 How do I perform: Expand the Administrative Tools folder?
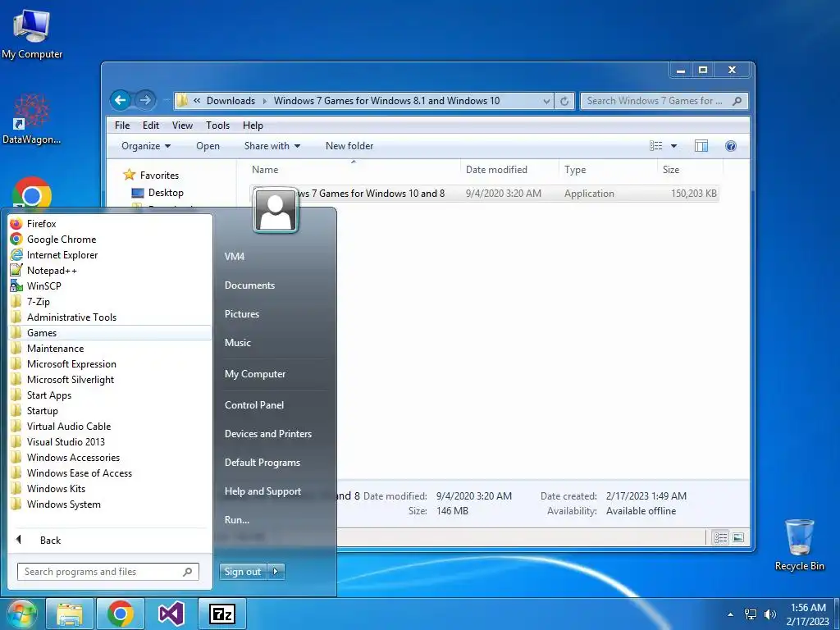click(x=110, y=317)
